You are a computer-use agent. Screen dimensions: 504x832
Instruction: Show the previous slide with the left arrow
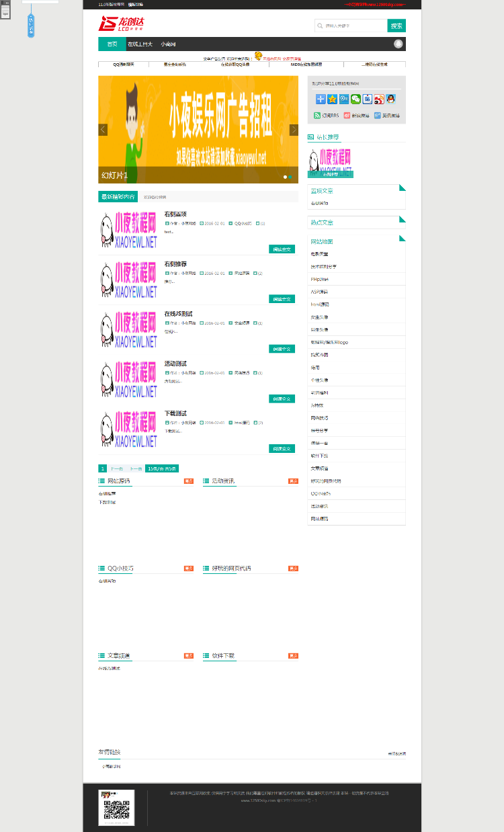[x=103, y=130]
